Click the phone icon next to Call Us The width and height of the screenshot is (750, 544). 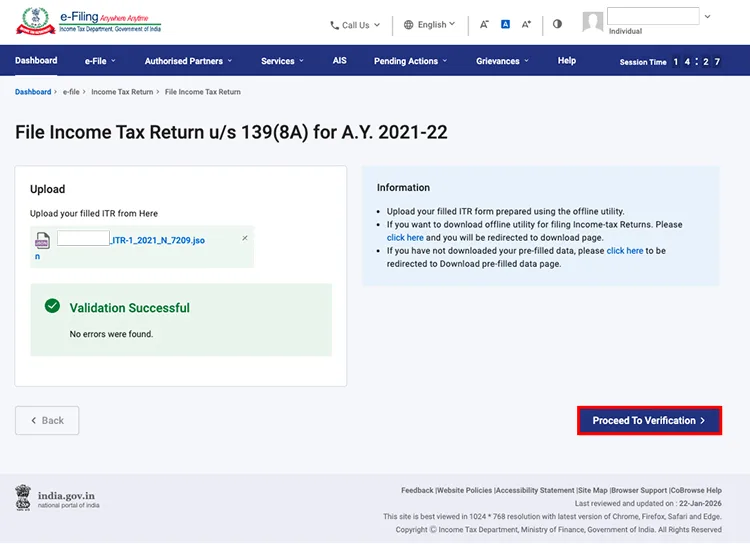click(334, 25)
